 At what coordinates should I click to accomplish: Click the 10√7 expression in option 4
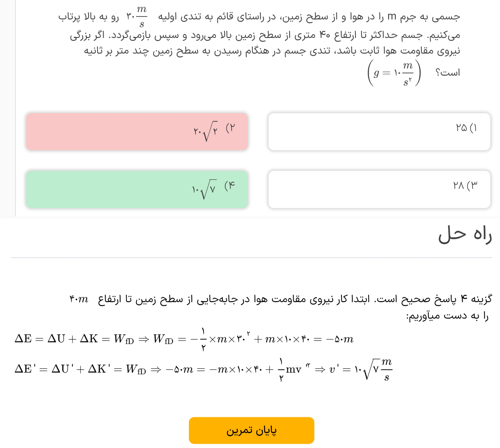tap(204, 189)
